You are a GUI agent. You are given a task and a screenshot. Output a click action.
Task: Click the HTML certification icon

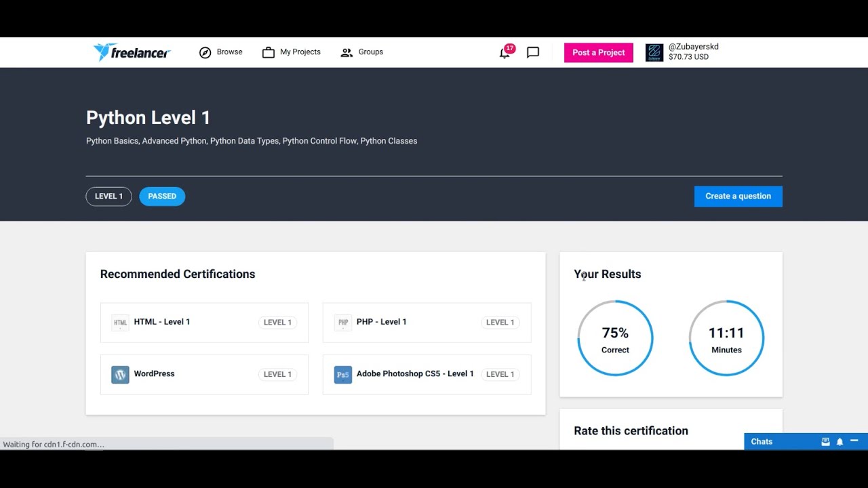(120, 322)
